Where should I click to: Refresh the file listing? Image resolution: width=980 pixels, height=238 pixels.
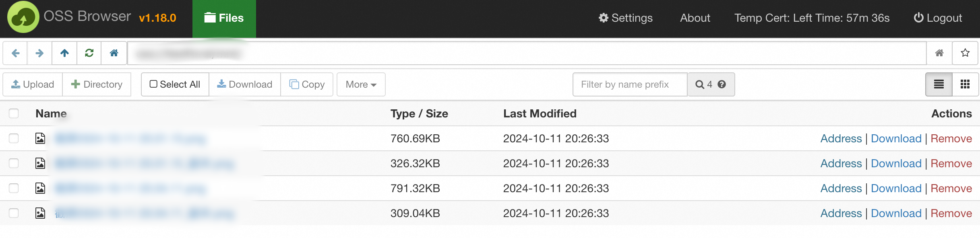[89, 53]
